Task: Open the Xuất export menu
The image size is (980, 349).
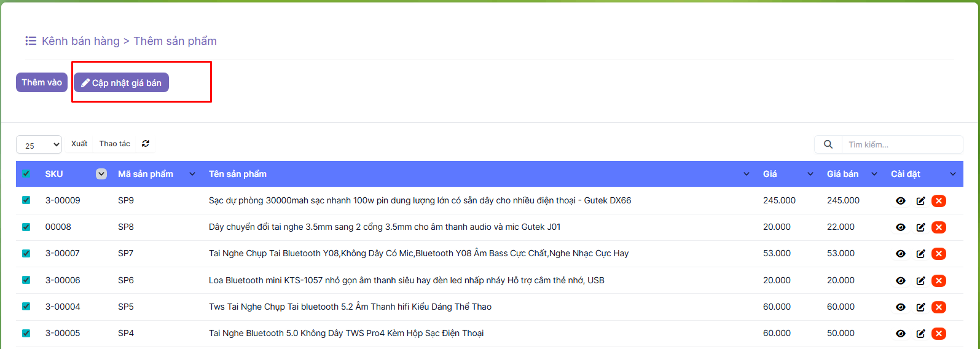Action: 79,144
